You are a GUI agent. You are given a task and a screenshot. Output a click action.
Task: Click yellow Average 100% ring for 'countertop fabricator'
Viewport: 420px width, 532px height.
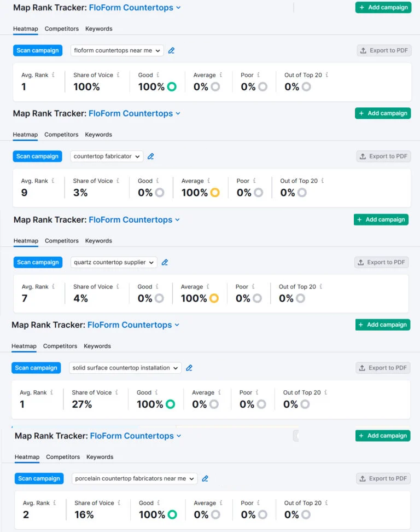pyautogui.click(x=214, y=193)
